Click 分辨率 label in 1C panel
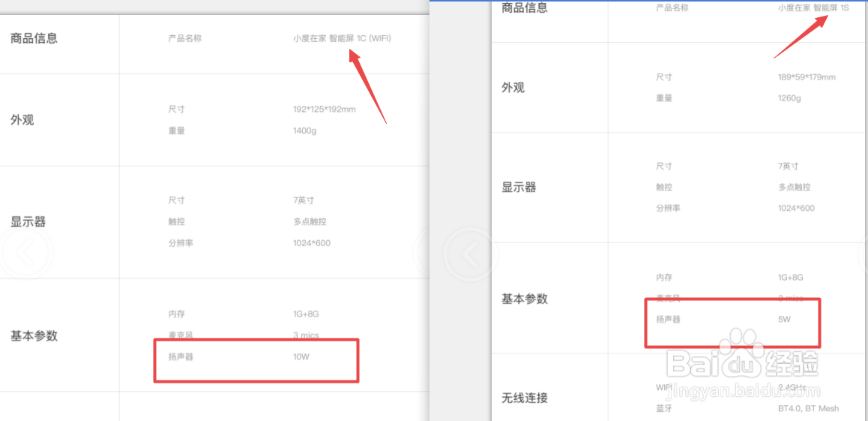The height and width of the screenshot is (421, 868). [x=181, y=242]
